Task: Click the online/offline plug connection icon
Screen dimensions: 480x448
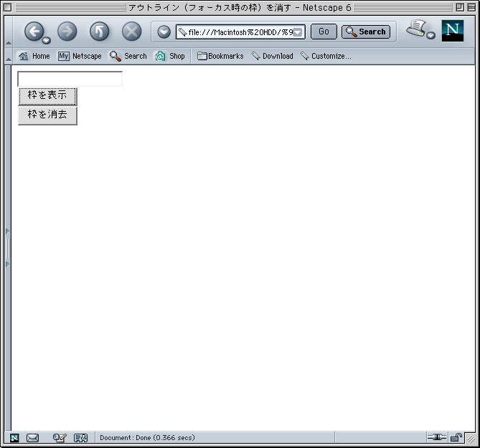Action: coord(436,437)
